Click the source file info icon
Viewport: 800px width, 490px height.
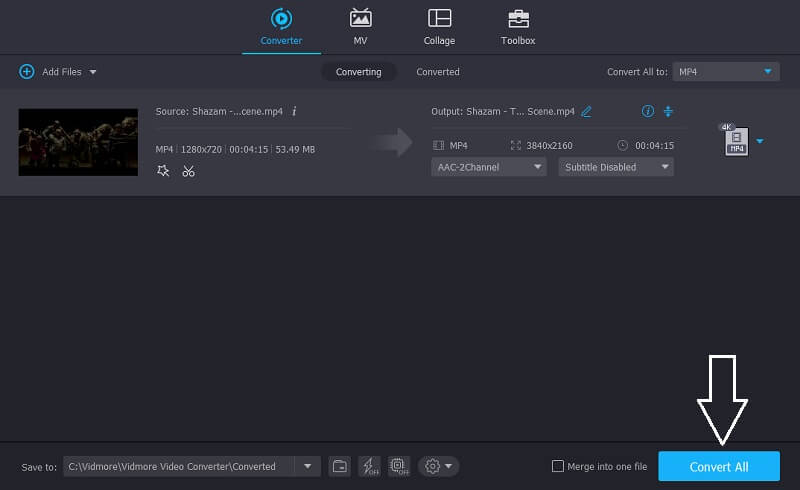tap(294, 111)
